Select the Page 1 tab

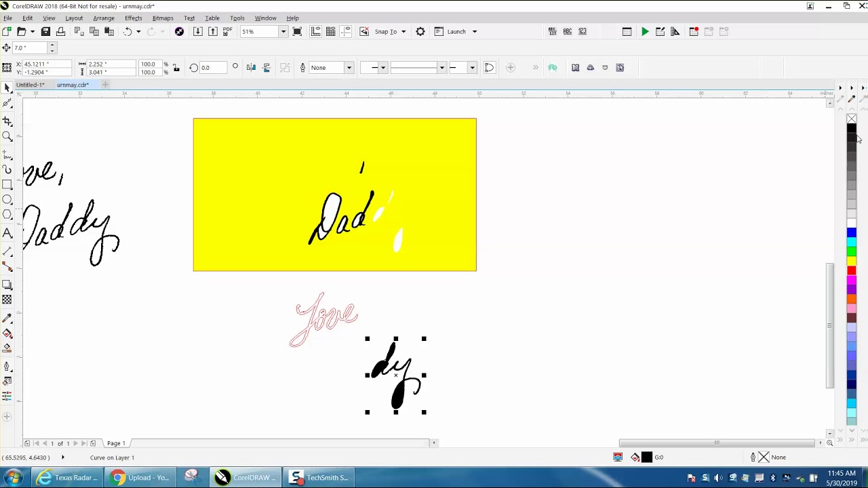point(116,443)
